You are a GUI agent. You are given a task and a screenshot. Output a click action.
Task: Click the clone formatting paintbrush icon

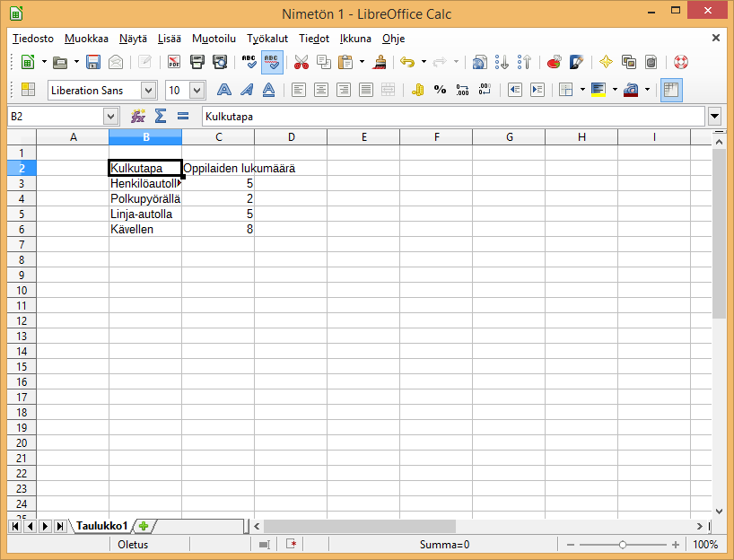[x=380, y=62]
